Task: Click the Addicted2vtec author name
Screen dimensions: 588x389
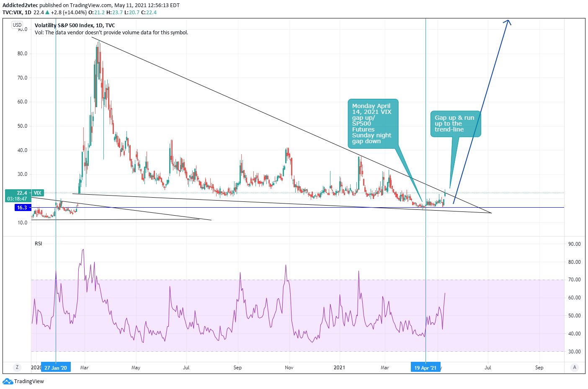Action: tap(20, 5)
